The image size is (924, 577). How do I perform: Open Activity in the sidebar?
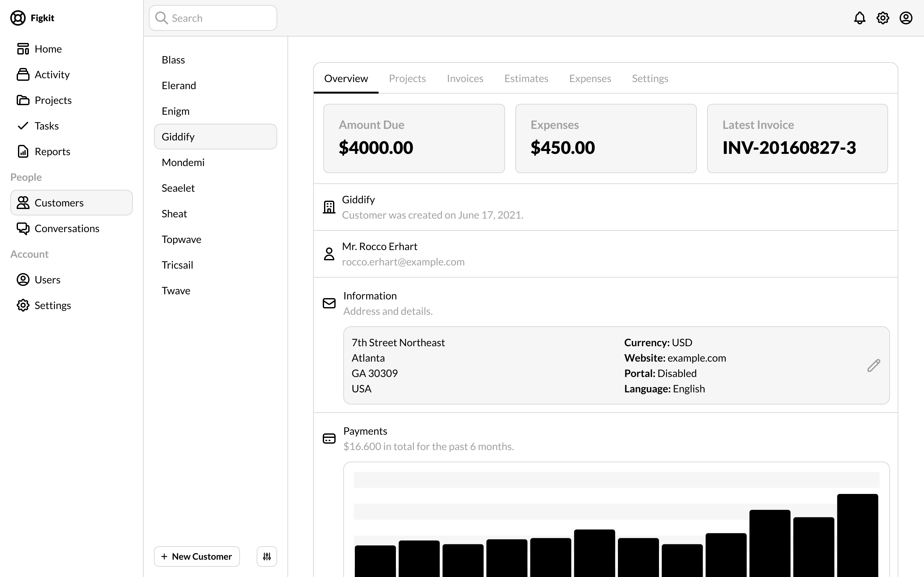pyautogui.click(x=52, y=74)
